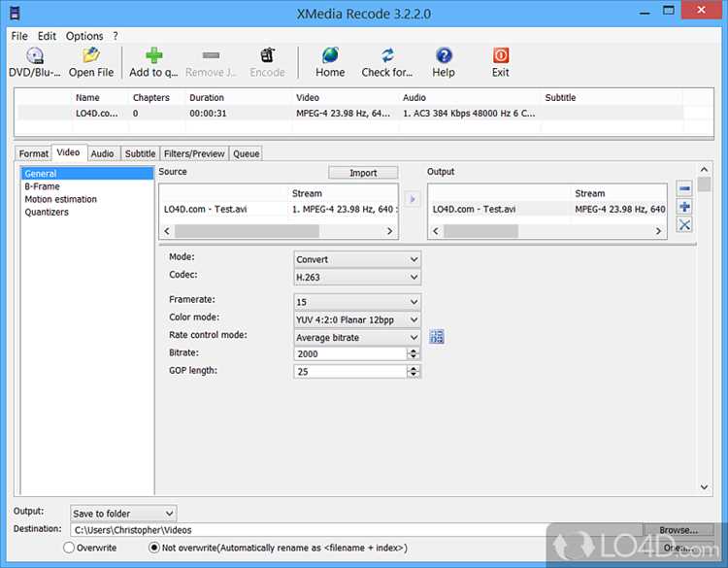Click in the Bitrate input field

pyautogui.click(x=350, y=353)
